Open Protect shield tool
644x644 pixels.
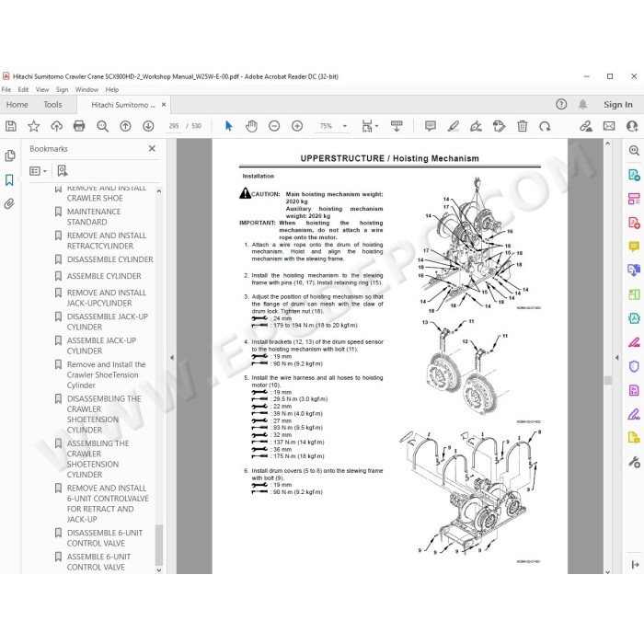(634, 366)
